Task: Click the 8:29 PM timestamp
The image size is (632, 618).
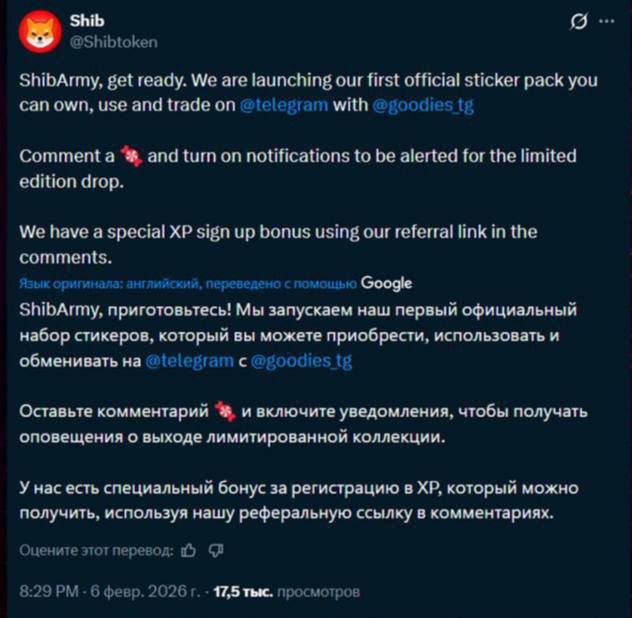Action: [x=48, y=591]
